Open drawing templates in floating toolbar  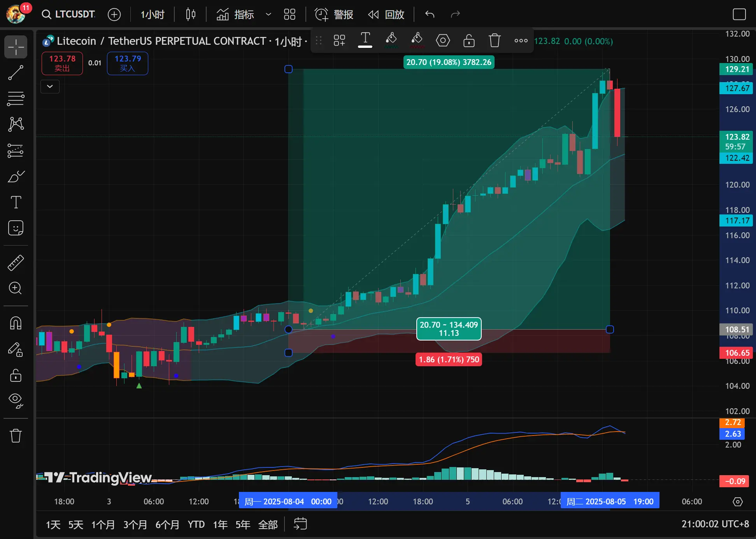(339, 40)
